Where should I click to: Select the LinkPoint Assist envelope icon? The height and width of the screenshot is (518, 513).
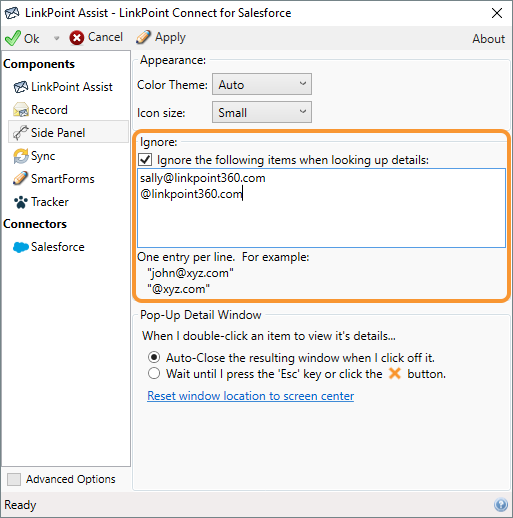click(x=21, y=87)
